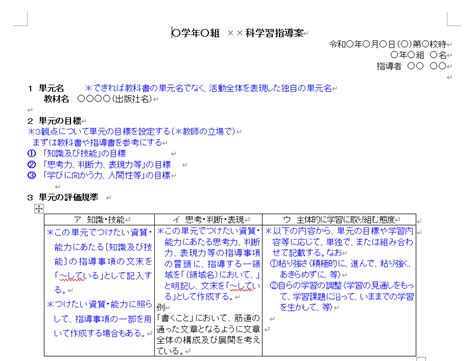Click the table move handle icon
Image resolution: width=474 pixels, height=361 pixels.
point(39,209)
